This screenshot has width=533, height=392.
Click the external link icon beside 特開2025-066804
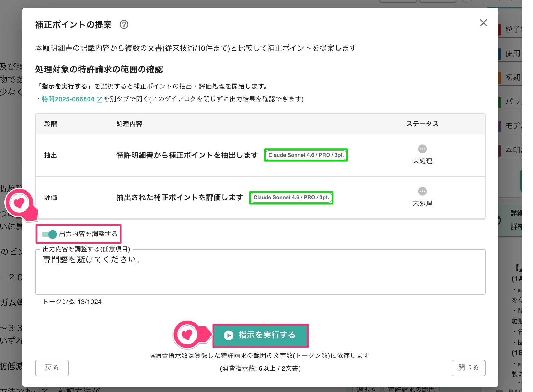point(99,99)
